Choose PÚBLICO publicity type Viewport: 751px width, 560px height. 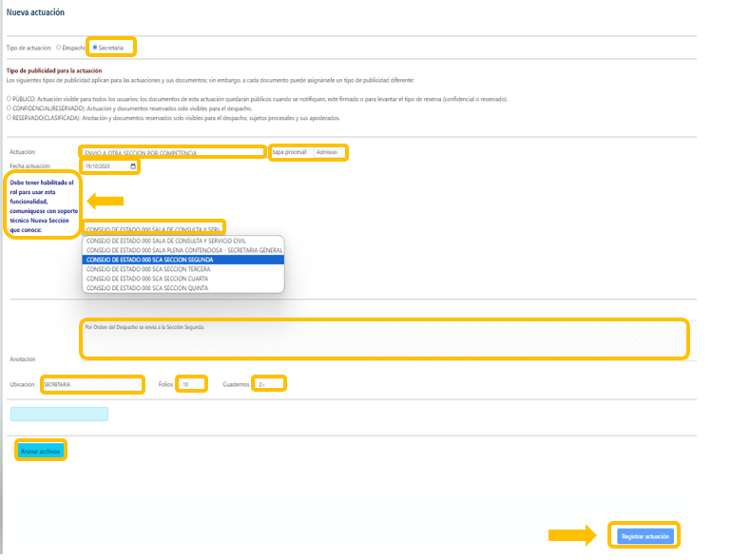pos(9,99)
